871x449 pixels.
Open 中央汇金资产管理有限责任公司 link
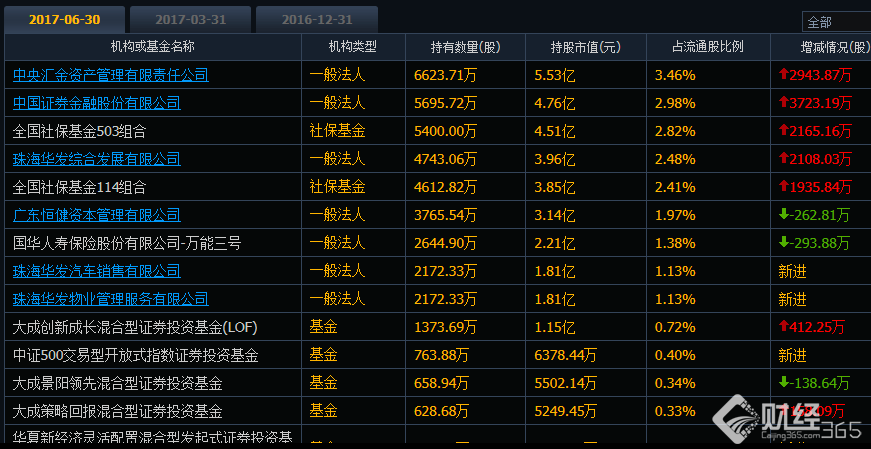coord(111,75)
